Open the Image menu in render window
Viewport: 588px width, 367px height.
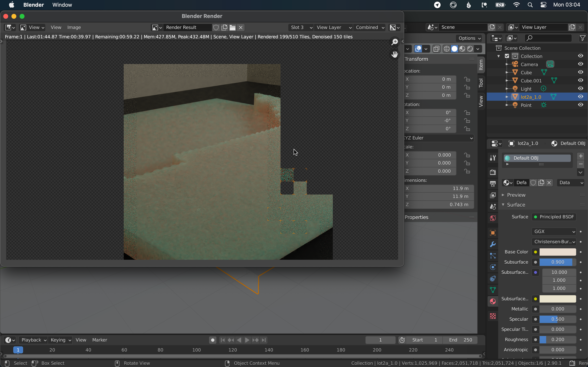[x=74, y=28]
